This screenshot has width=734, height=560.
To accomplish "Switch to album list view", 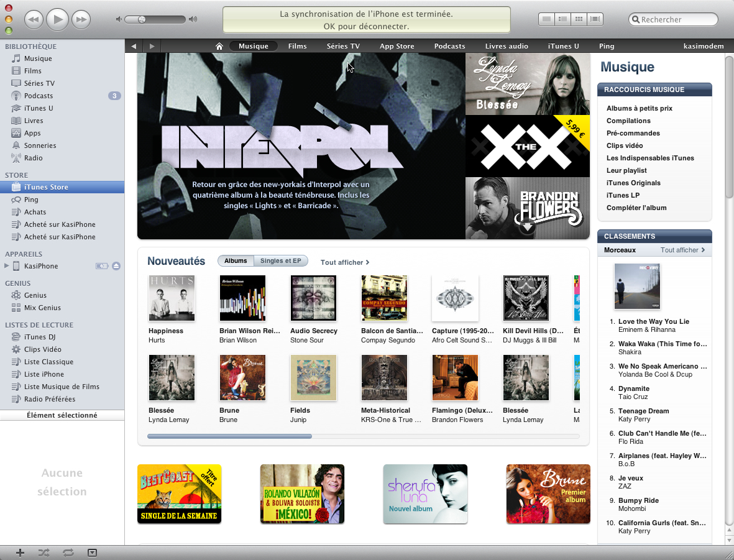I will (x=562, y=19).
